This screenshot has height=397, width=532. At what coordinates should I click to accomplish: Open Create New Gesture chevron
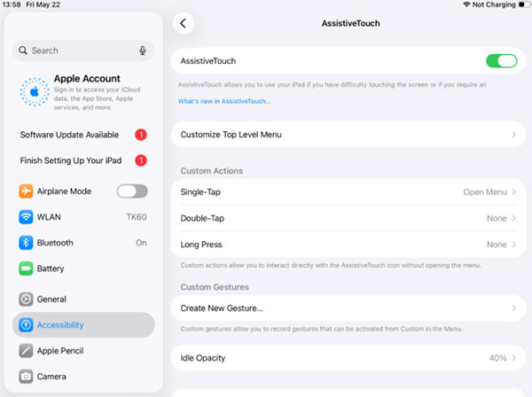513,308
